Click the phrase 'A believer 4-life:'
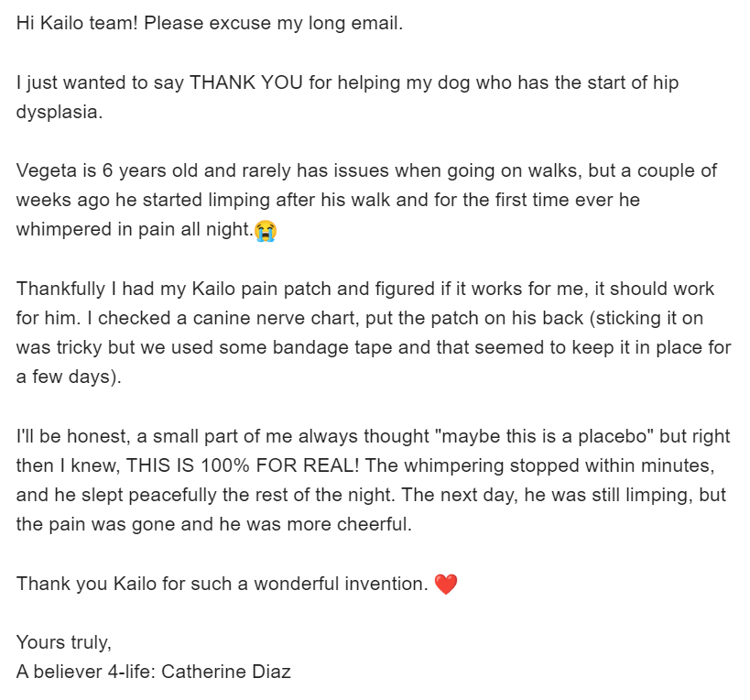Screen dimensions: 750x700 86,672
